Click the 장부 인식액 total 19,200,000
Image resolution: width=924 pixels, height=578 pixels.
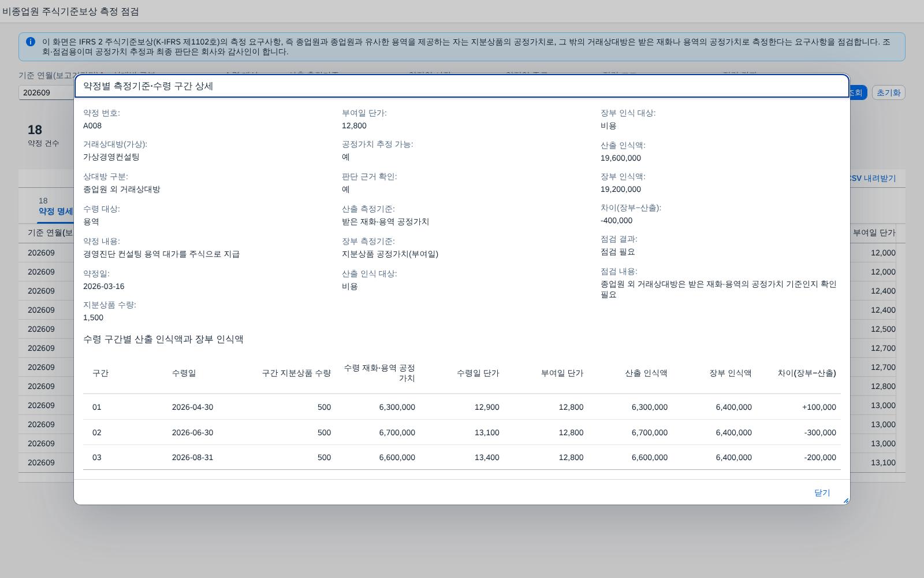tap(621, 190)
